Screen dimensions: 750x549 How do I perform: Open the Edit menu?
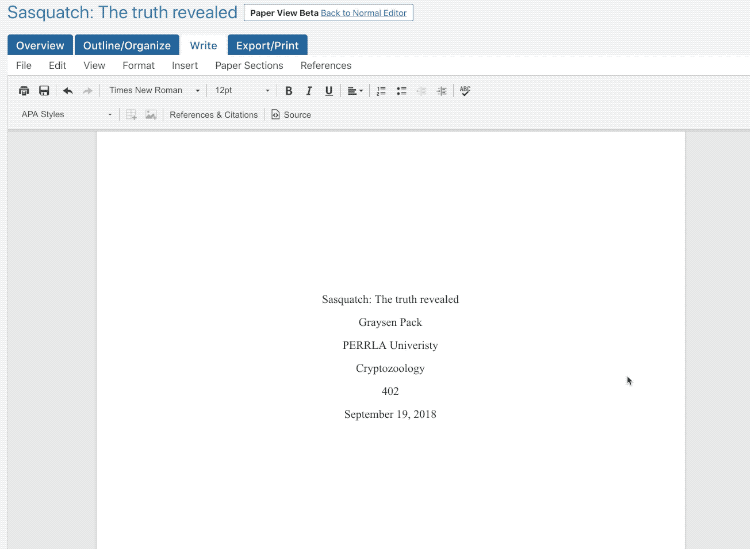pos(57,66)
